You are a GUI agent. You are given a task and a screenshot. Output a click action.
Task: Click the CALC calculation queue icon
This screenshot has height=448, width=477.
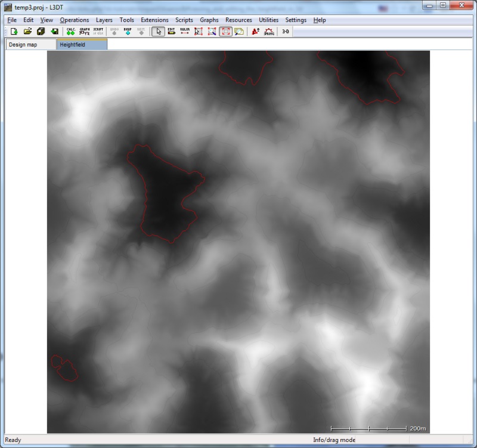71,32
